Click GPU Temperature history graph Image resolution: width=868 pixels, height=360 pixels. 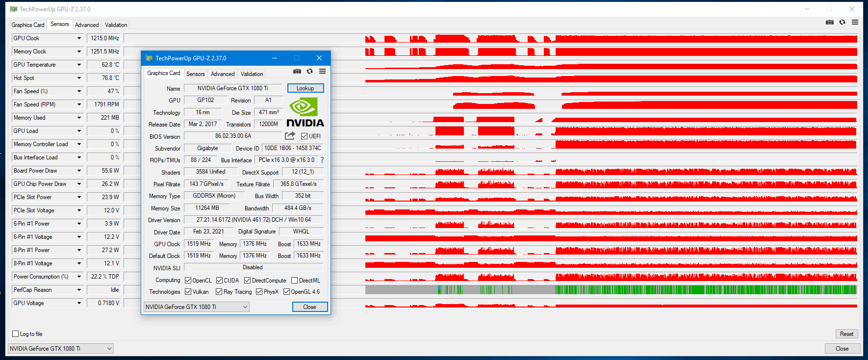491,65
